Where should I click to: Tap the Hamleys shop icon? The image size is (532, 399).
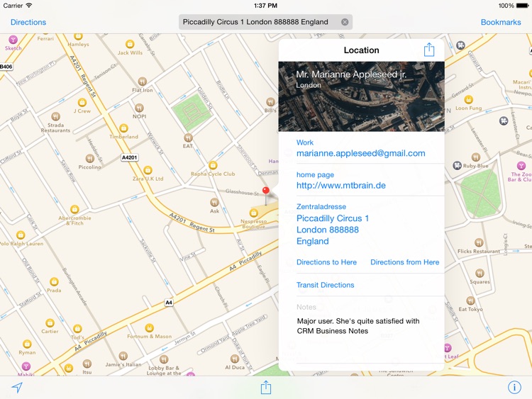(x=78, y=36)
